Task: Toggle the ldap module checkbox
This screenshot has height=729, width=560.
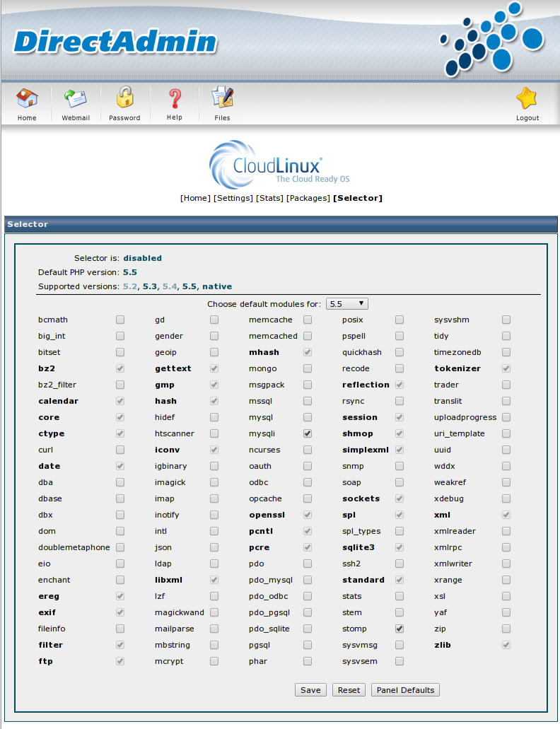Action: 214,564
